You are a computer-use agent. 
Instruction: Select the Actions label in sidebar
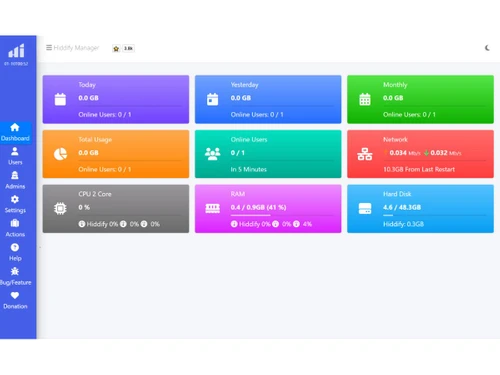coord(15,234)
